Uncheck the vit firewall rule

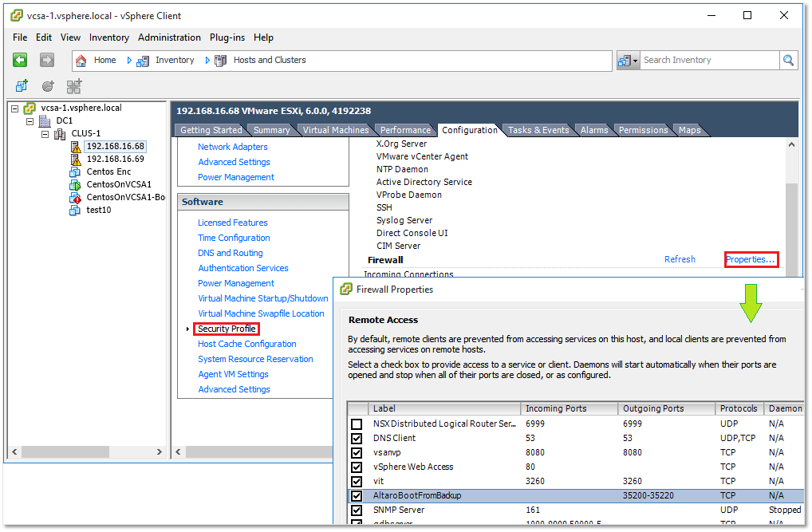pos(357,482)
